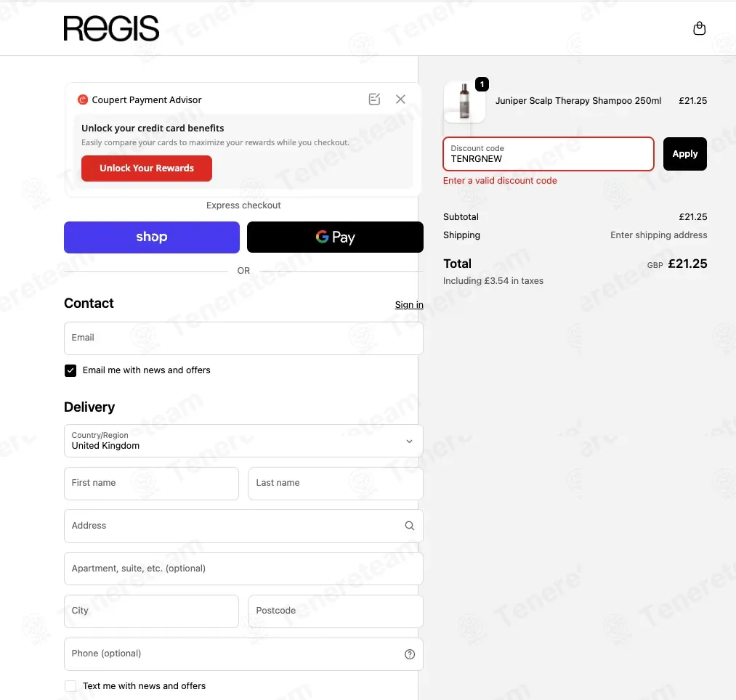The width and height of the screenshot is (736, 700).
Task: Click the Country/Region chevron arrow
Action: click(409, 441)
